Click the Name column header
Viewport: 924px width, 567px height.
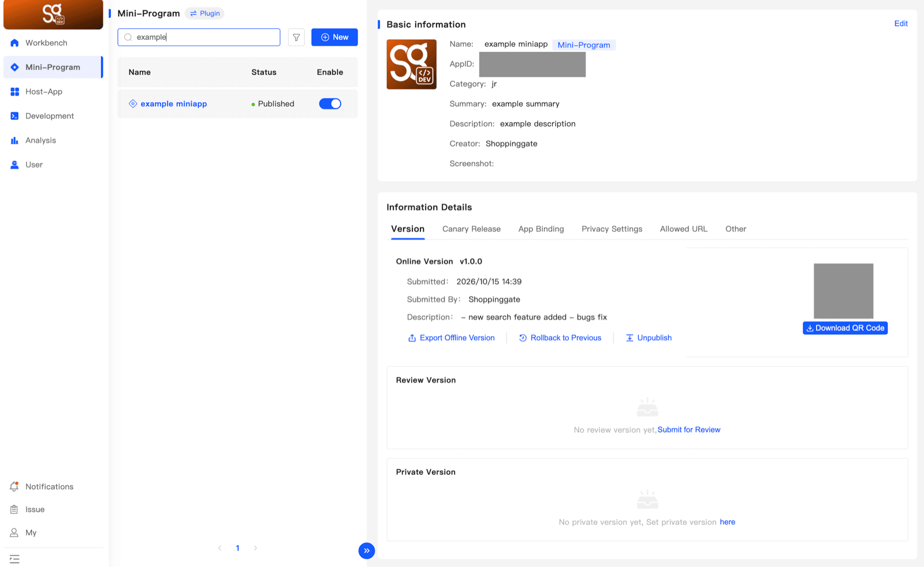pyautogui.click(x=140, y=72)
